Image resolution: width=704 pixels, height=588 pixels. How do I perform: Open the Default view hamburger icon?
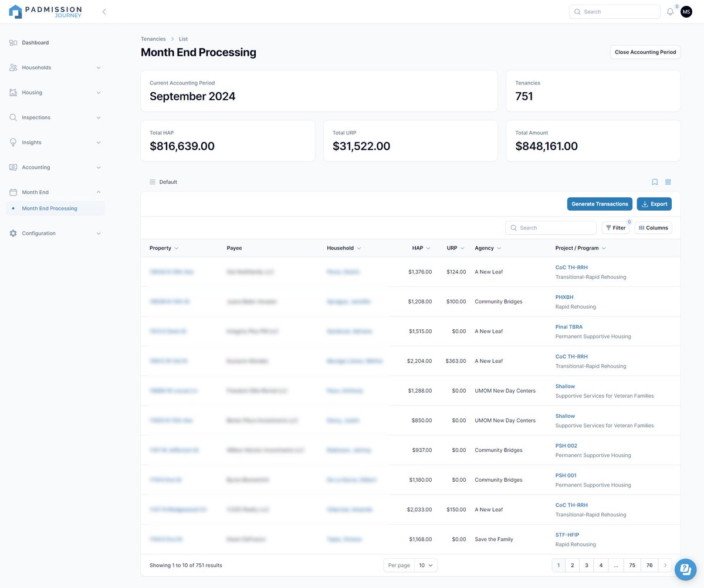pyautogui.click(x=153, y=182)
